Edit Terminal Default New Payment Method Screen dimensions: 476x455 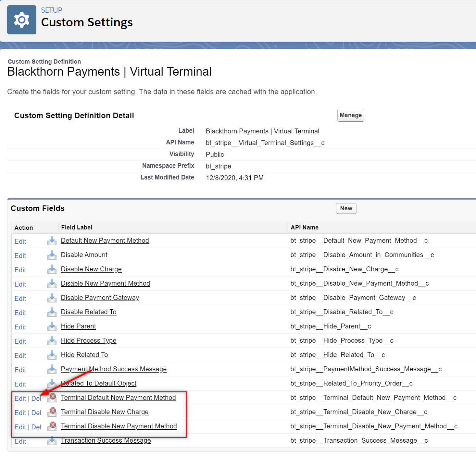[20, 399]
